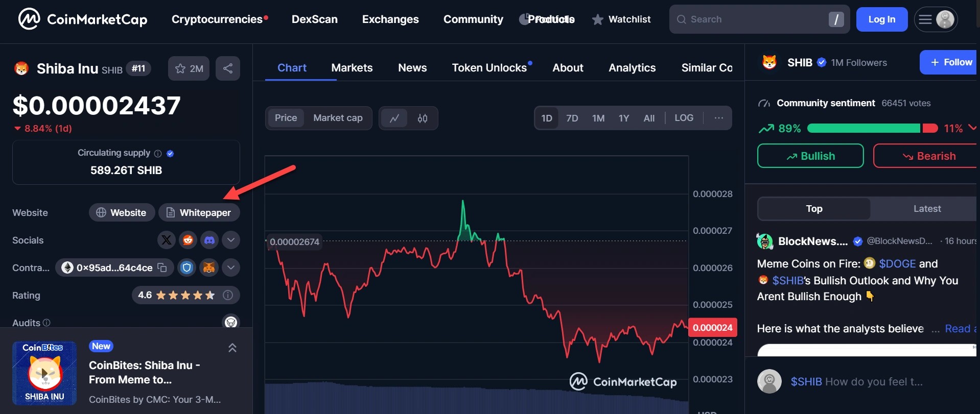Expand more contract addresses
Image resolution: width=980 pixels, height=414 pixels.
(x=231, y=267)
